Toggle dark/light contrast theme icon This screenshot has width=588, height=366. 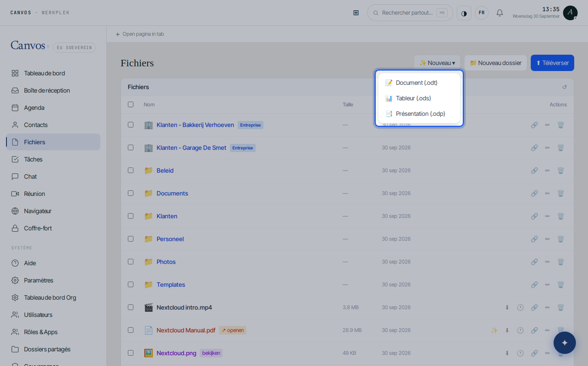pyautogui.click(x=464, y=13)
